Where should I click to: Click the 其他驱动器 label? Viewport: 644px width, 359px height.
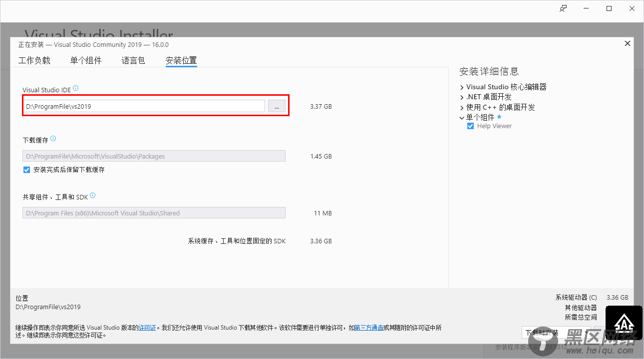[581, 307]
